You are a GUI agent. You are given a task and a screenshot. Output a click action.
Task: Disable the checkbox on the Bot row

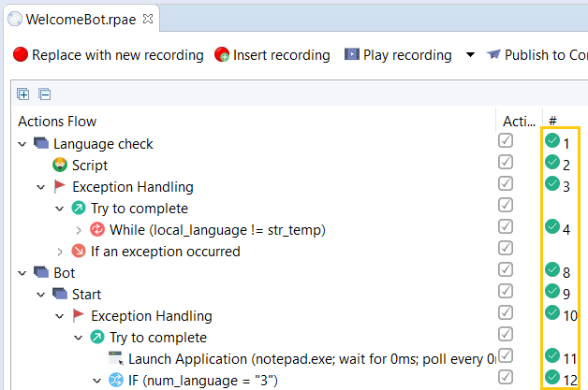506,269
